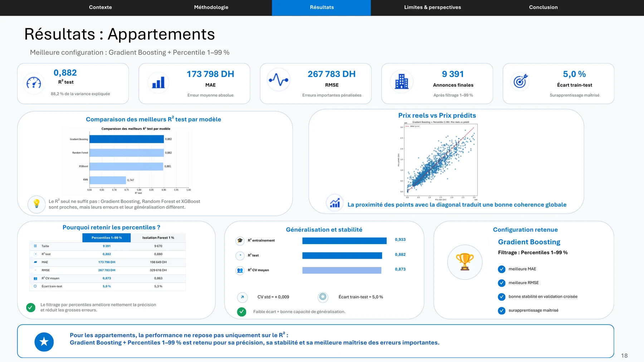The width and height of the screenshot is (644, 362).
Task: Click the 198 649 DH table cell
Action: click(158, 262)
